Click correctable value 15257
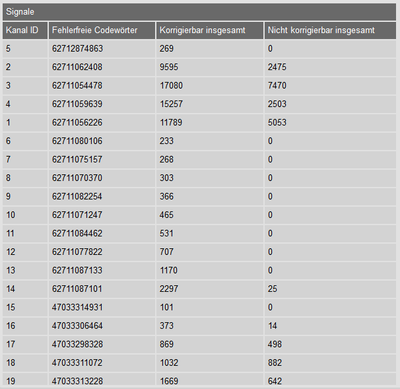 click(x=171, y=104)
